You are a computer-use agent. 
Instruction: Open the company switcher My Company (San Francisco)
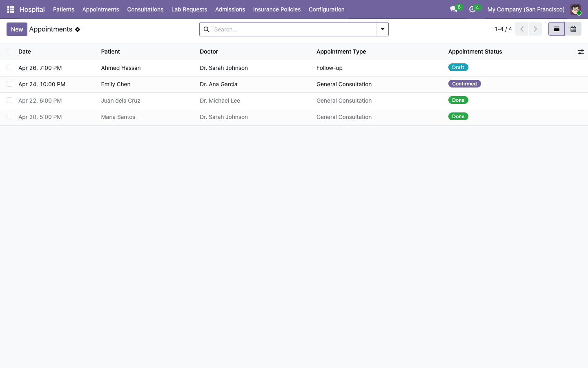click(526, 9)
